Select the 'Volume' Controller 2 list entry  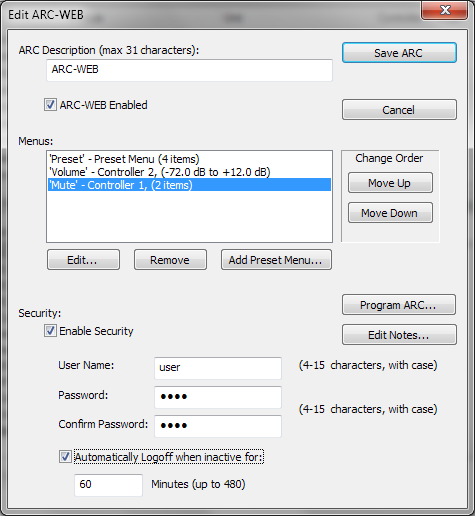189,172
